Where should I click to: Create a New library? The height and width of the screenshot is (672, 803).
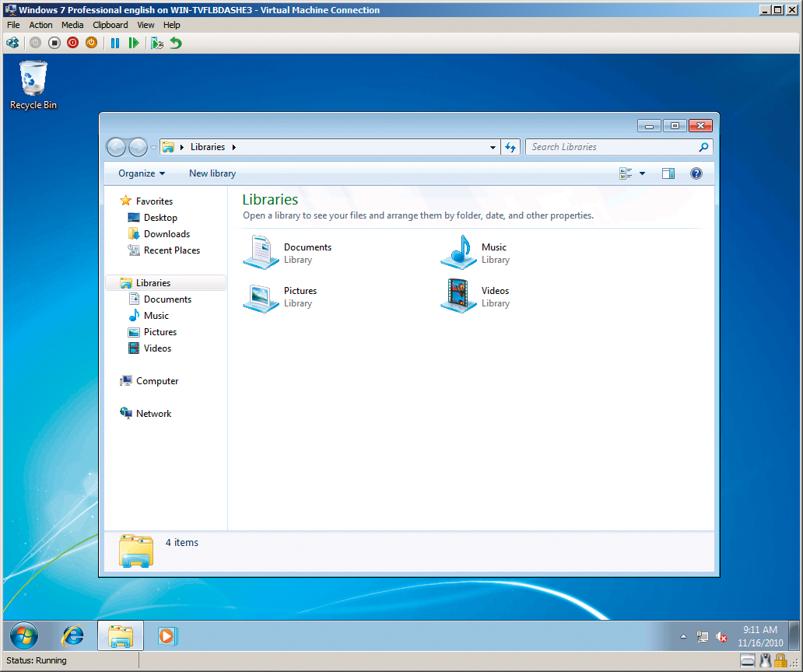coord(212,173)
